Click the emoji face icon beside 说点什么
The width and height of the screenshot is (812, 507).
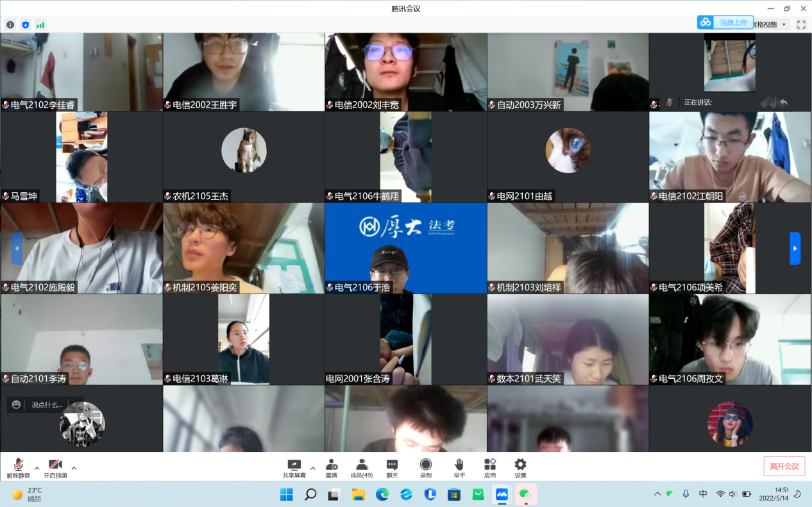coord(17,404)
